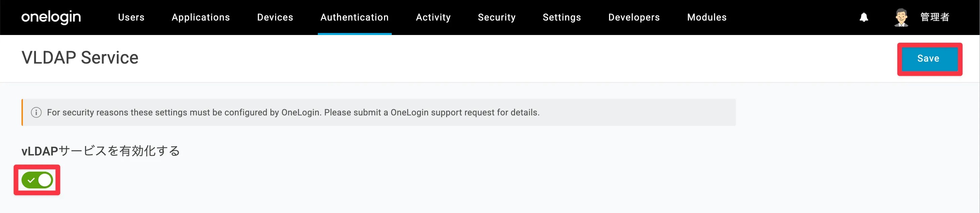
Task: Open the Applications menu
Action: pos(201,17)
